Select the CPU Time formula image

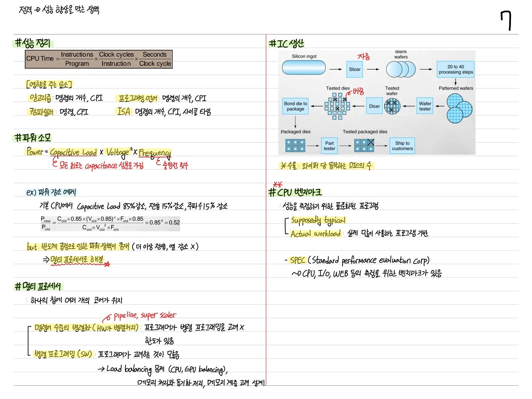[99, 59]
